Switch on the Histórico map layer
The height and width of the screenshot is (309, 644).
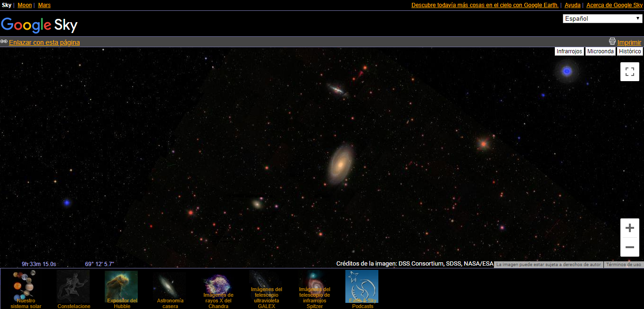tap(630, 51)
